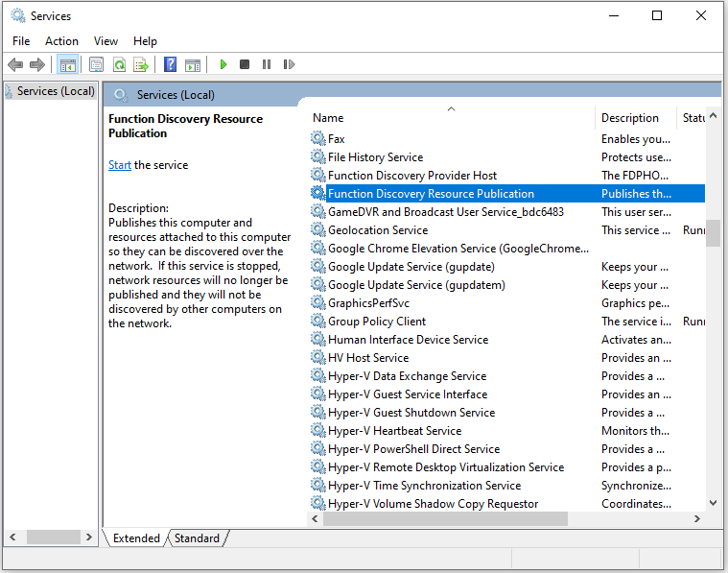Click the Start the service link
Viewport: 728px width, 573px height.
pos(120,165)
